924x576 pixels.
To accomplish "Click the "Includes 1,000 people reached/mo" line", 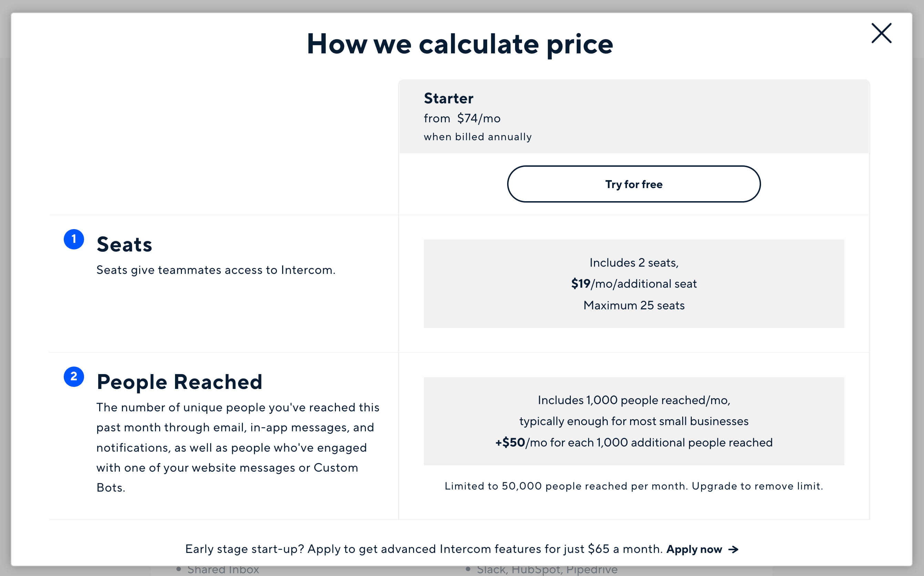I will [633, 400].
